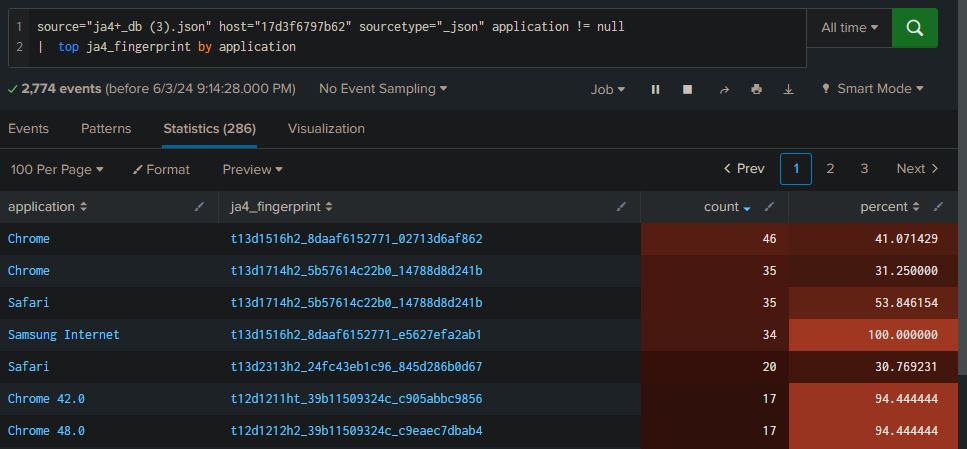The height and width of the screenshot is (449, 967).
Task: Click fingerprint t12d1211ht_39b11509324c_c905abbc9856
Action: (356, 399)
